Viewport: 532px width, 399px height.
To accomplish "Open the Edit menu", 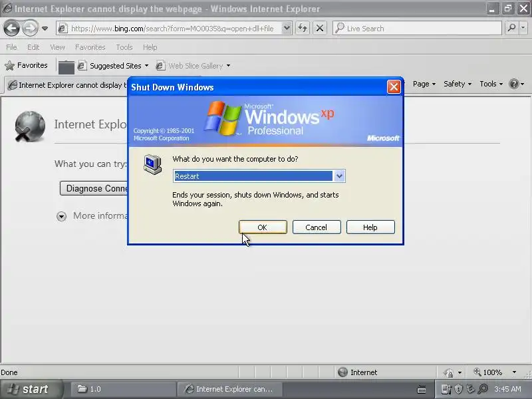I will (33, 47).
